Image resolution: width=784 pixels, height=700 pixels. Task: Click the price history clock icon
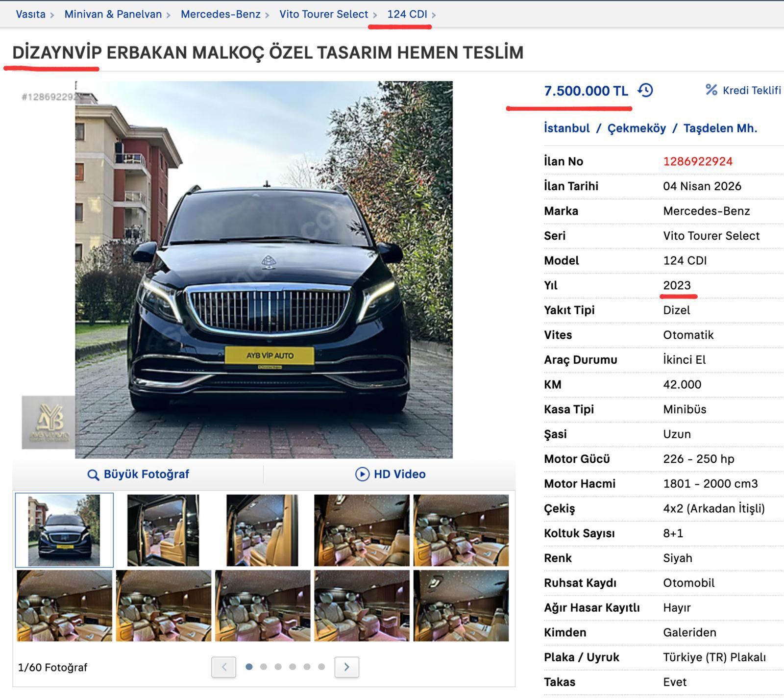click(646, 90)
